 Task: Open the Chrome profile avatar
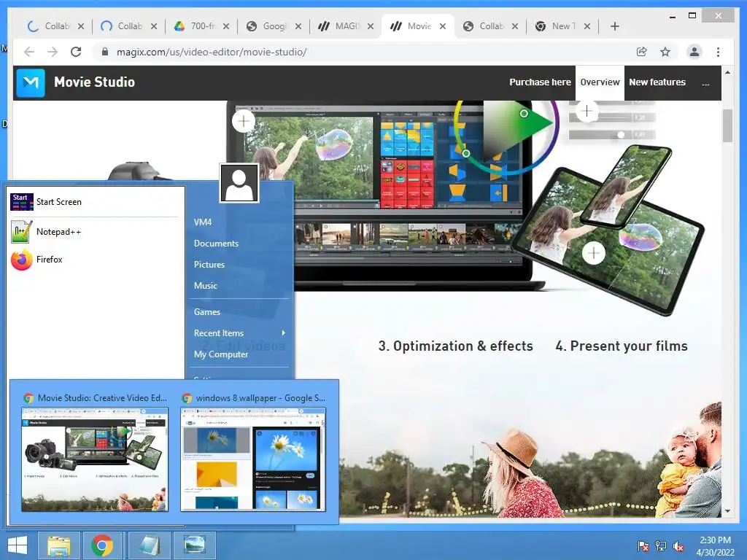point(694,52)
